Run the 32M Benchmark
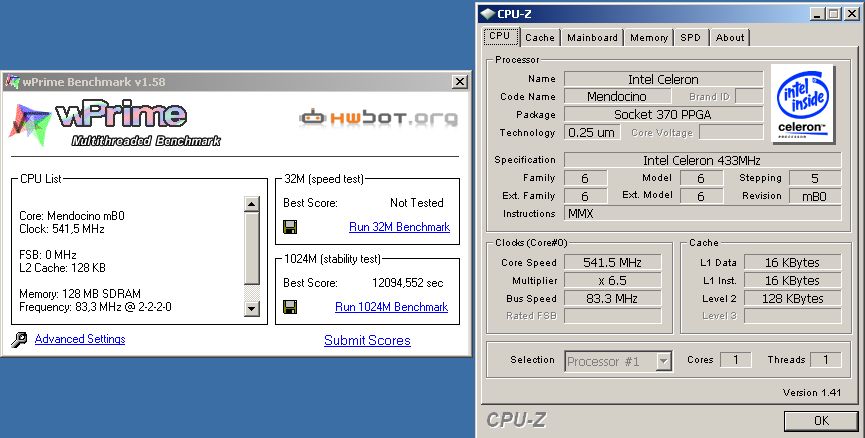The height and width of the screenshot is (438, 865). (x=399, y=227)
